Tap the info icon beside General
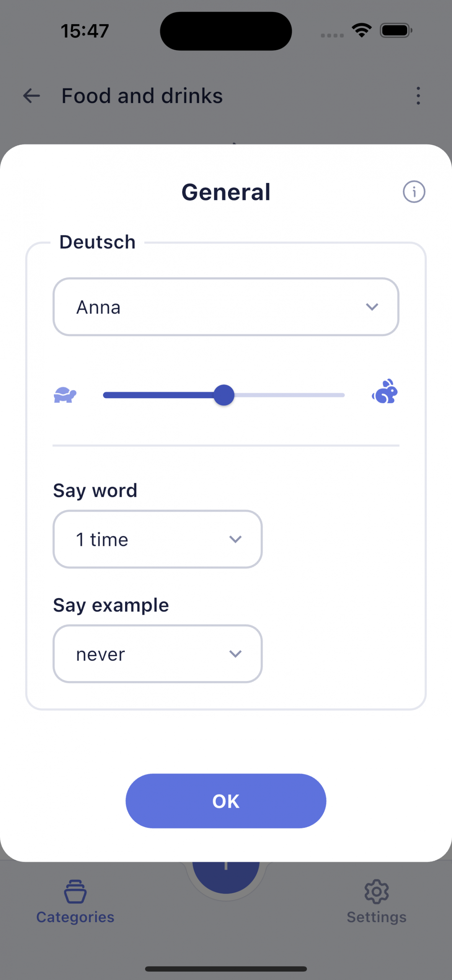Screen dimensions: 452x980 tap(414, 191)
